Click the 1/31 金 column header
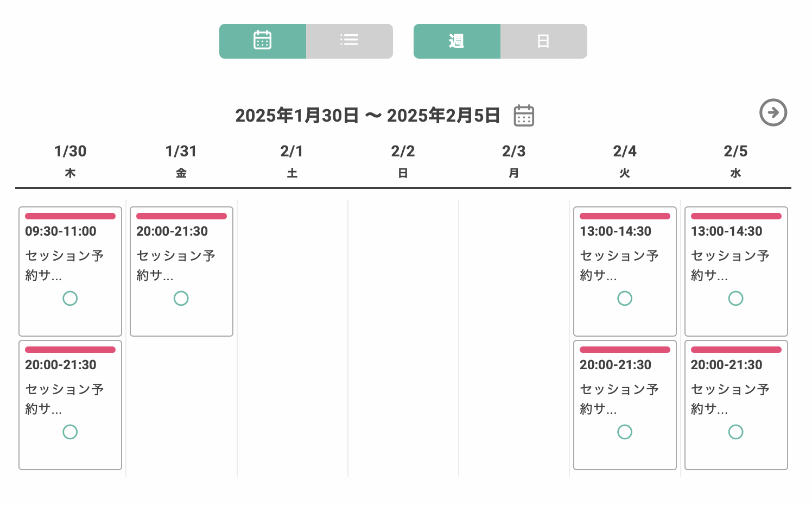This screenshot has width=812, height=505. 181,161
